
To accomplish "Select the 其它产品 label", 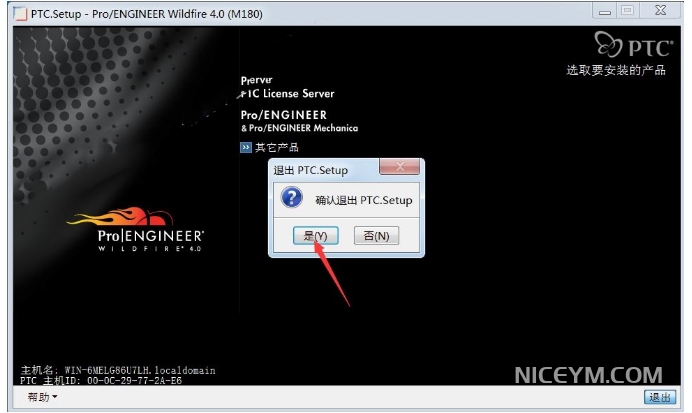I will point(277,147).
